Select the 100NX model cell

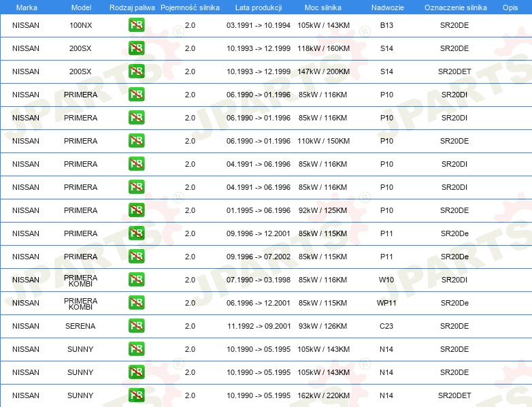(x=81, y=25)
